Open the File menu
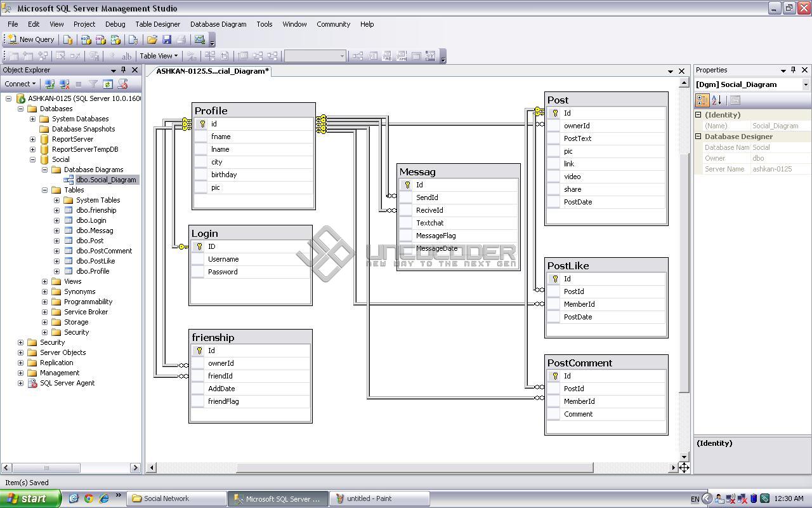This screenshot has height=508, width=812. pyautogui.click(x=13, y=24)
